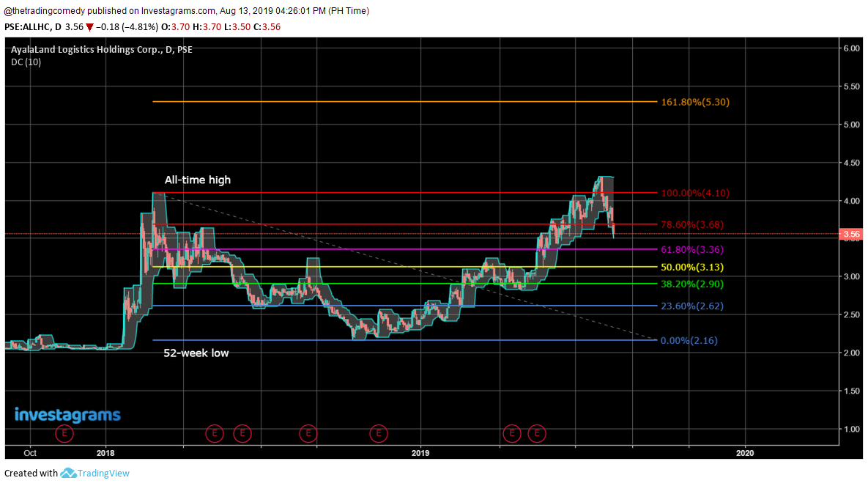Click the 61.80%(3.36) Fibonacci label
The width and height of the screenshot is (868, 486).
coord(692,249)
